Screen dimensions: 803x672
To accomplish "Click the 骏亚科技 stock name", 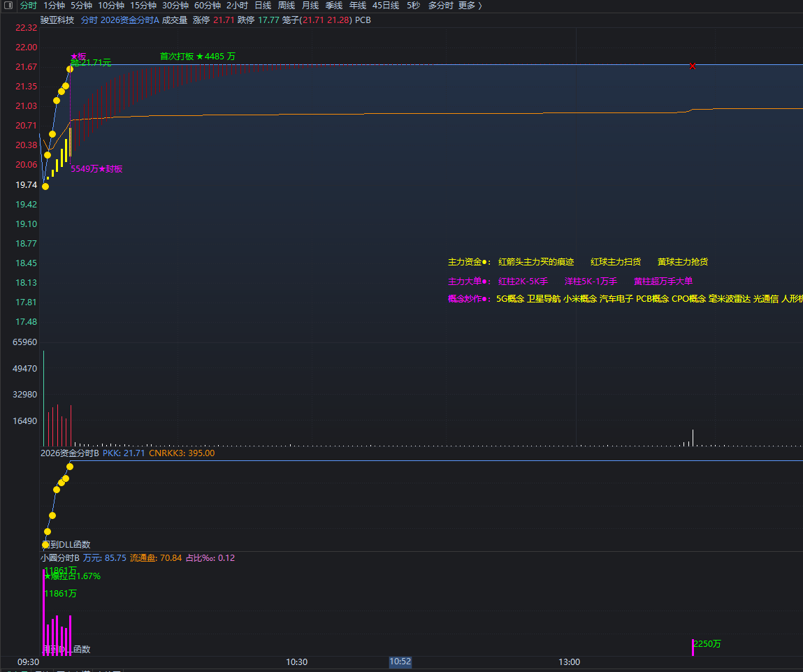I will 57,20.
